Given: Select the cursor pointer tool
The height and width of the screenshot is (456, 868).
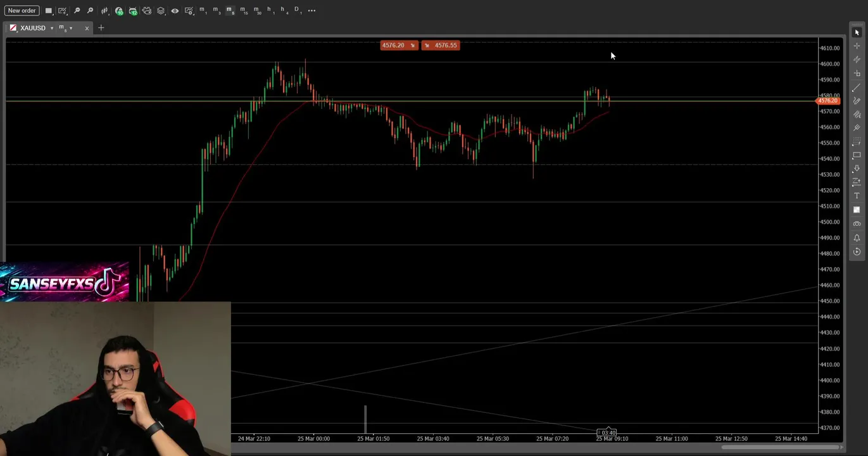Looking at the screenshot, I should click(857, 32).
